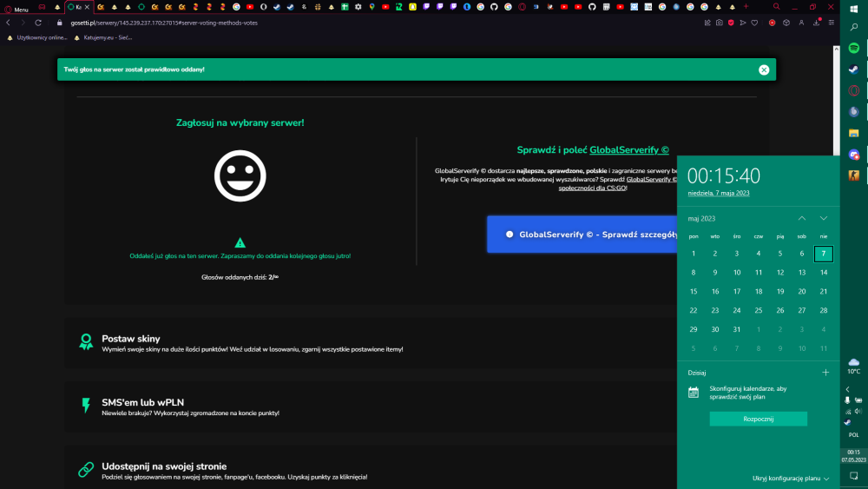Screen dimensions: 868x489
Task: Open bookmark Katujemy.eu - Sieć
Action: click(103, 37)
